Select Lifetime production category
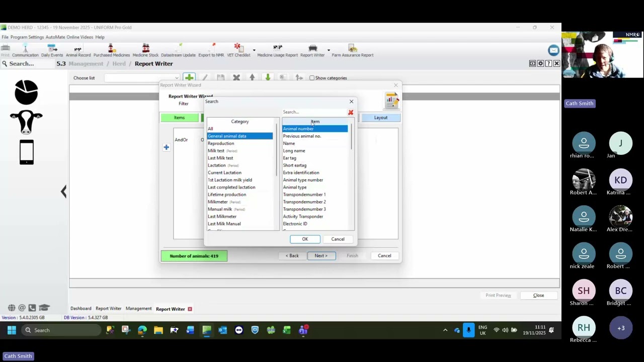The image size is (644, 362). coord(227,195)
